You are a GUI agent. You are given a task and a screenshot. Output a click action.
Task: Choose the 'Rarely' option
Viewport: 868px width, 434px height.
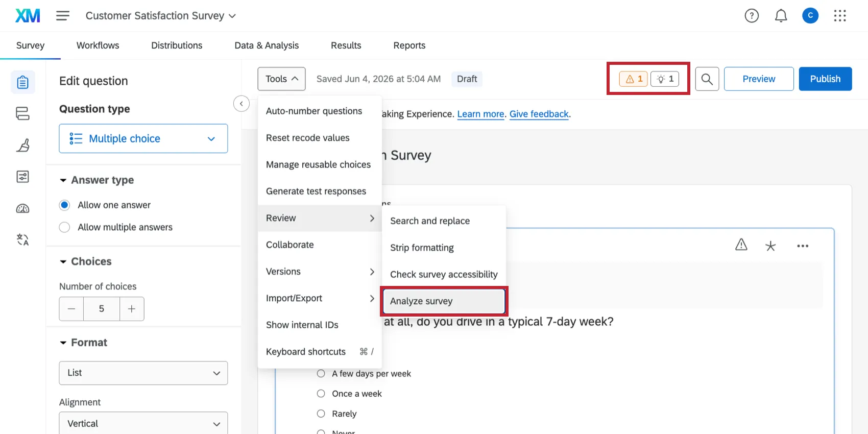tap(321, 414)
